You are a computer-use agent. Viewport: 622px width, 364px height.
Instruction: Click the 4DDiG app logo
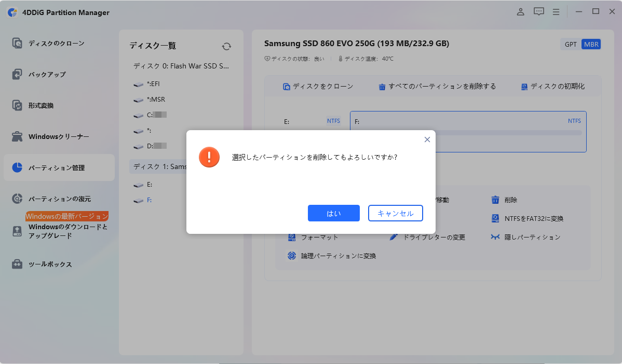pyautogui.click(x=12, y=12)
